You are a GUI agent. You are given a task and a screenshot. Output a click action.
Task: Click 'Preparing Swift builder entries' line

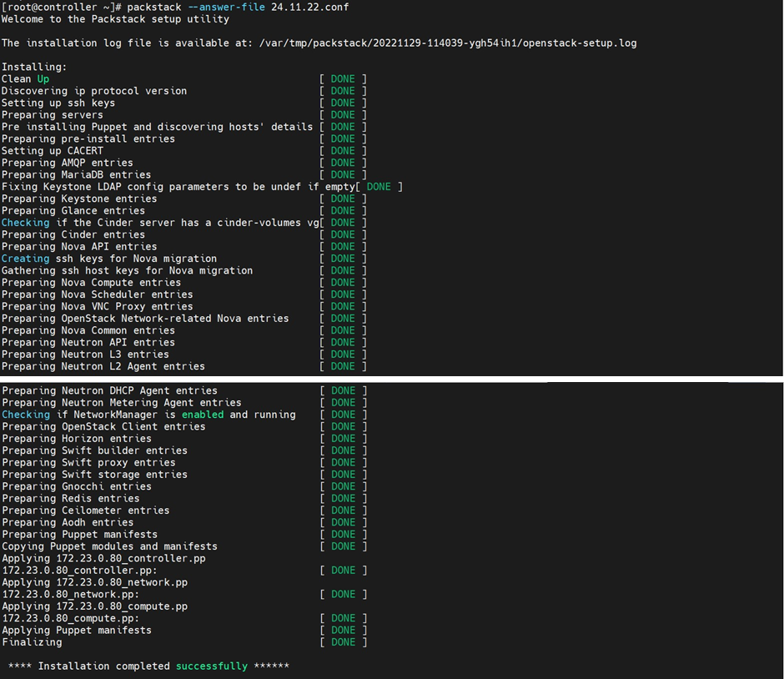[x=95, y=451]
